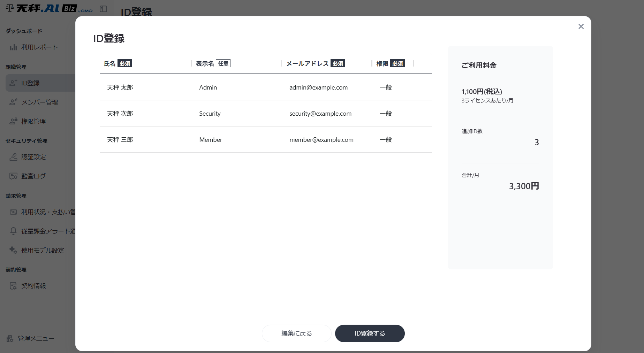Screen dimensions: 644x353
Task: Close the ID登録 dialog with X
Action: 581,26
